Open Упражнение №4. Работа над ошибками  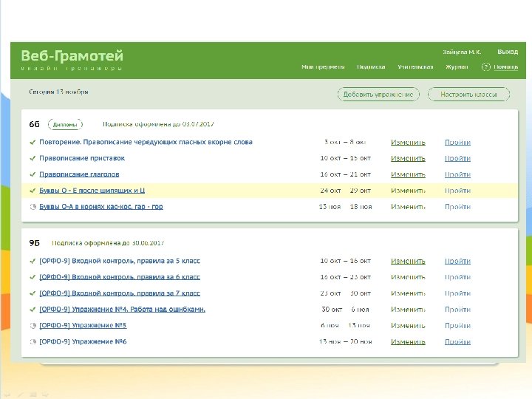pyautogui.click(x=122, y=309)
